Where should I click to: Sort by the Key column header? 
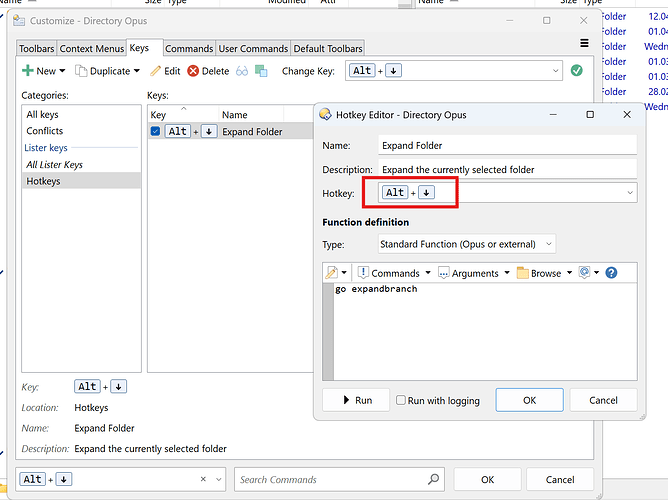pyautogui.click(x=183, y=115)
